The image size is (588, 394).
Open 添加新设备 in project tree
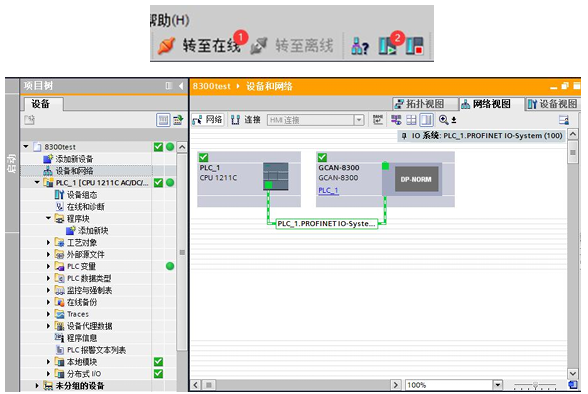pyautogui.click(x=74, y=159)
